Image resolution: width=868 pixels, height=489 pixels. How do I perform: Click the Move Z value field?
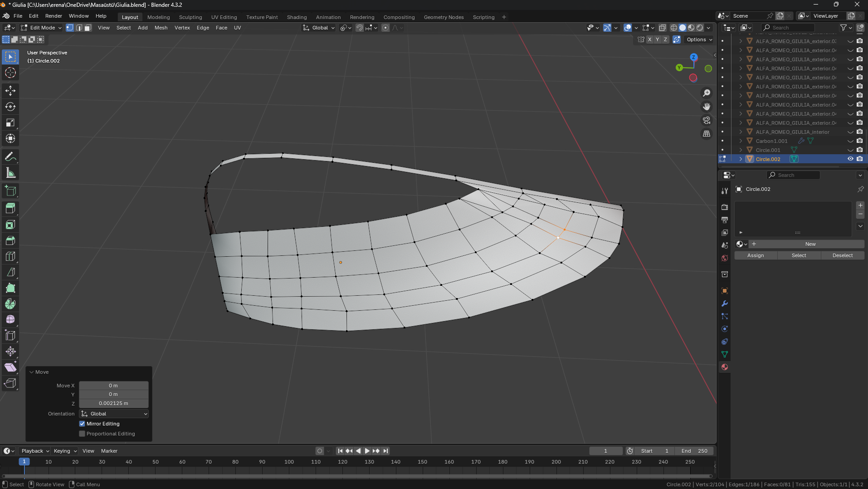click(113, 403)
